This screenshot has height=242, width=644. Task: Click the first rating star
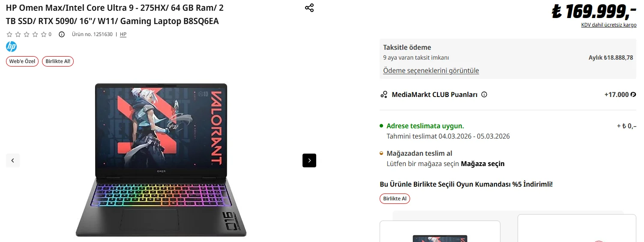point(9,34)
